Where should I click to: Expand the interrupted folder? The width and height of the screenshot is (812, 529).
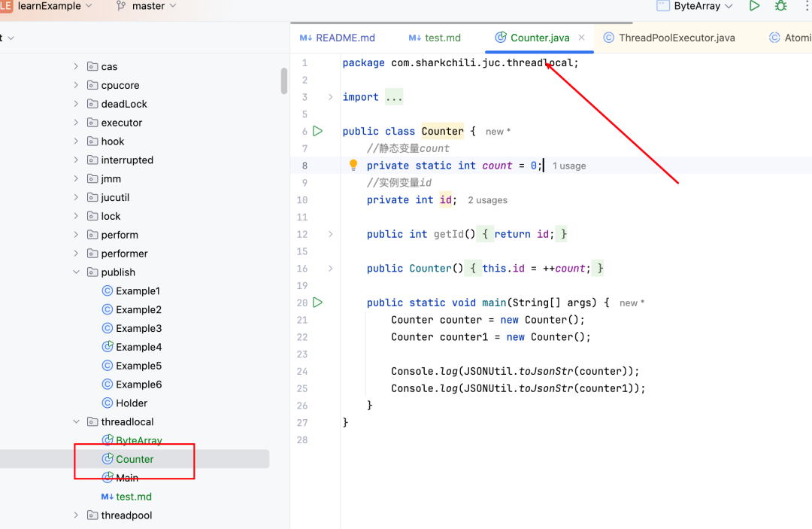click(76, 160)
